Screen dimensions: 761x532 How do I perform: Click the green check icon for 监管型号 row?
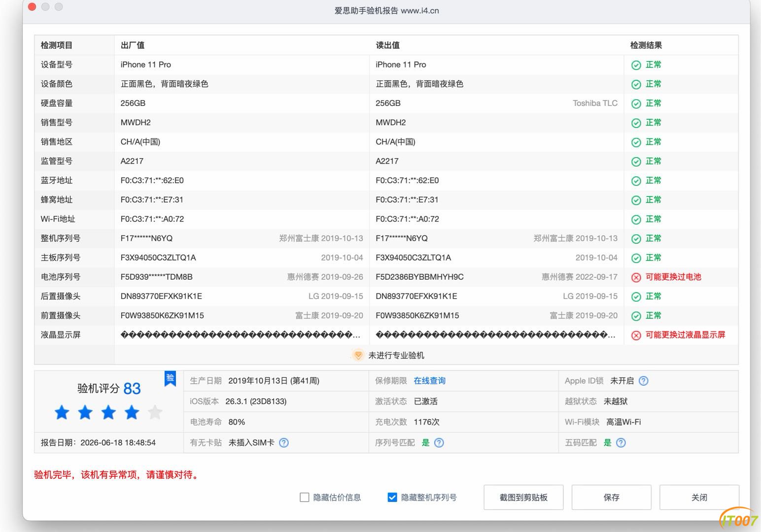[x=636, y=162]
